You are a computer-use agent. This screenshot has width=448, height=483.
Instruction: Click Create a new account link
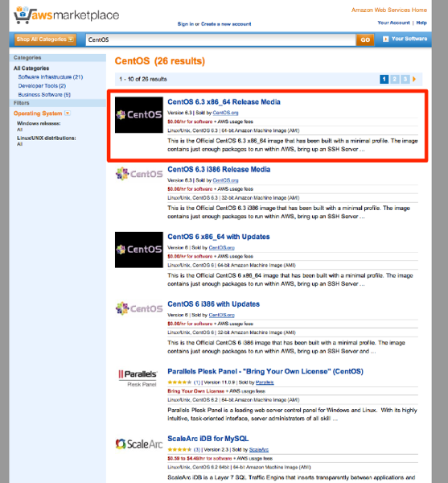pos(226,24)
